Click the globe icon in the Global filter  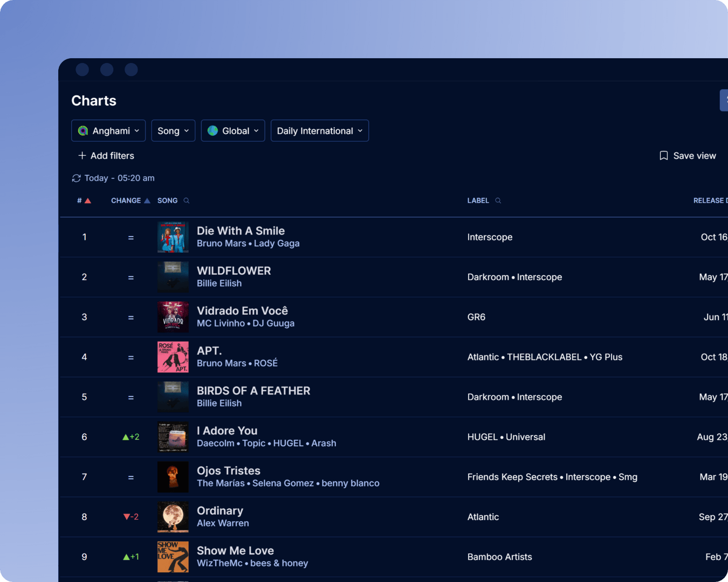(214, 130)
